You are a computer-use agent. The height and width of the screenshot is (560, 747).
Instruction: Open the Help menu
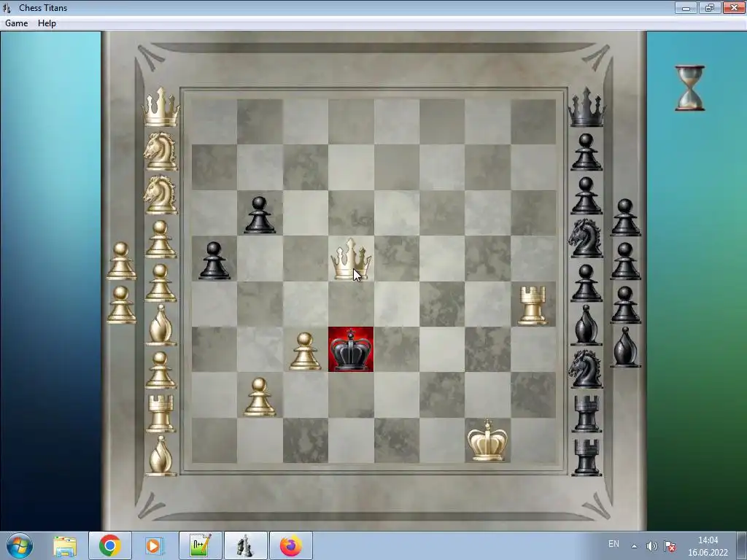point(47,23)
